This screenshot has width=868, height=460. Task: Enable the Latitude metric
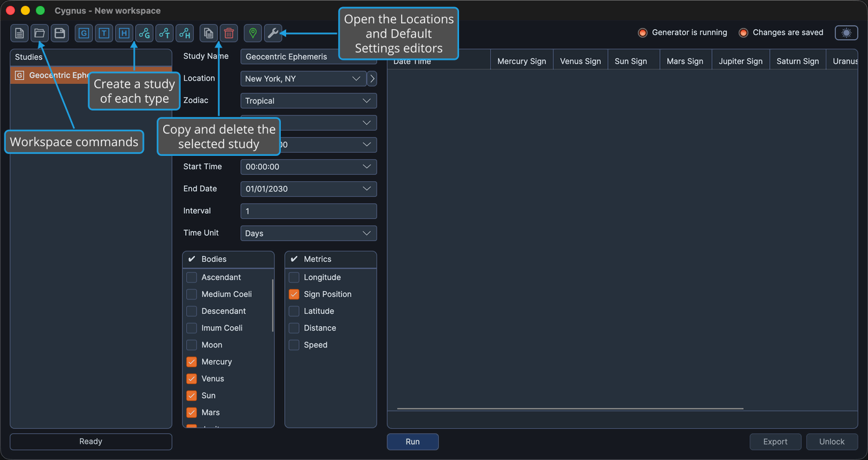point(294,311)
